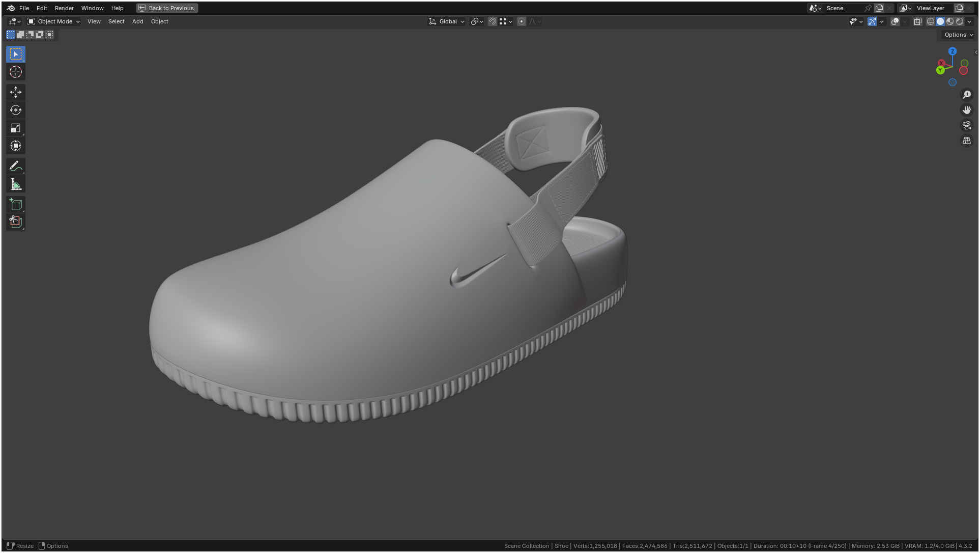Click the sidebar expand arrow
980x553 pixels.
[x=975, y=52]
